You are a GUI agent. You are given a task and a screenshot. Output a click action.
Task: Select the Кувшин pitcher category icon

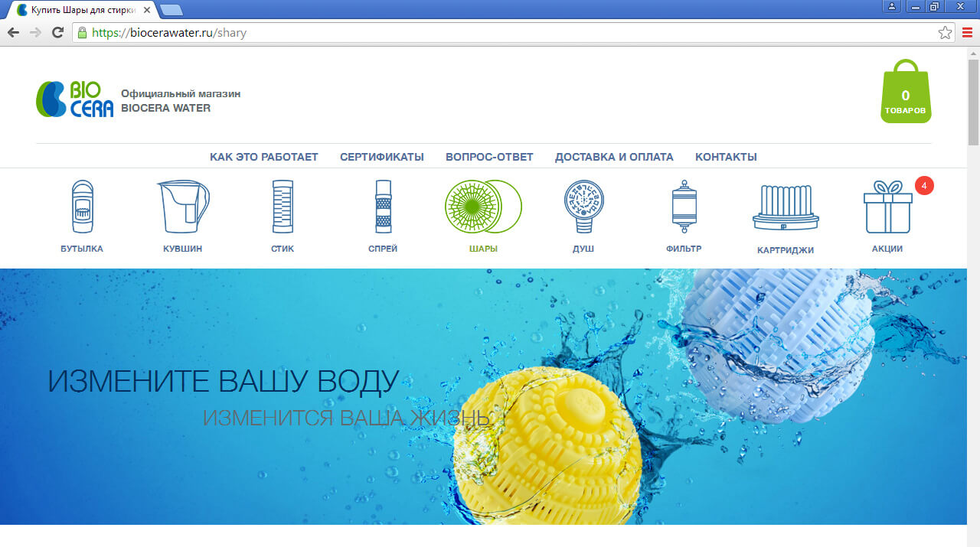(x=182, y=207)
